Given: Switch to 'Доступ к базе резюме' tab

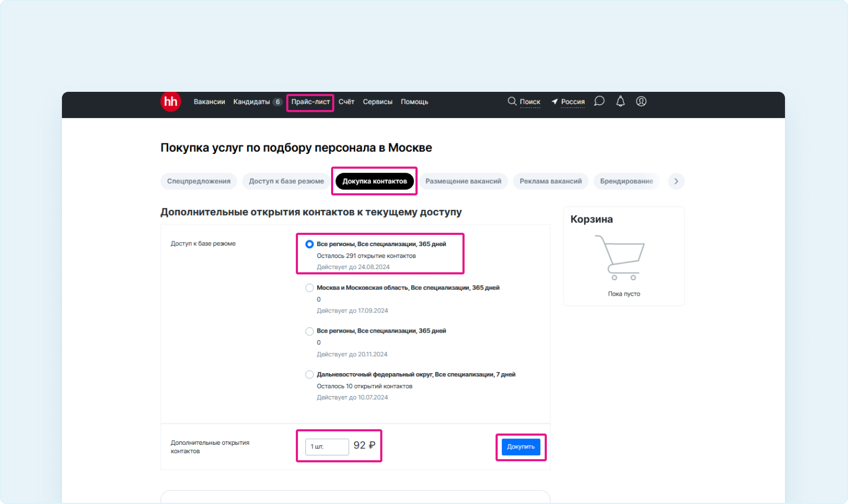Looking at the screenshot, I should (286, 182).
